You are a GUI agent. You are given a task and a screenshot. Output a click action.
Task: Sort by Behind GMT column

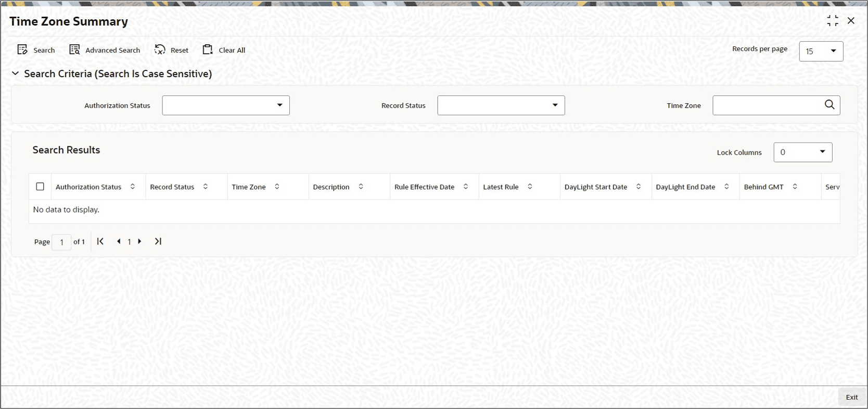pyautogui.click(x=795, y=187)
